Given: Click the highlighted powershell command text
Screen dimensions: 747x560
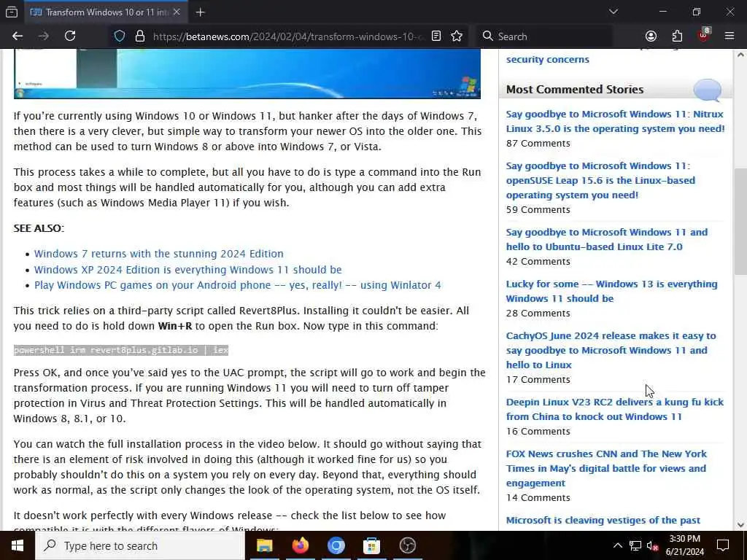Looking at the screenshot, I should (x=121, y=350).
